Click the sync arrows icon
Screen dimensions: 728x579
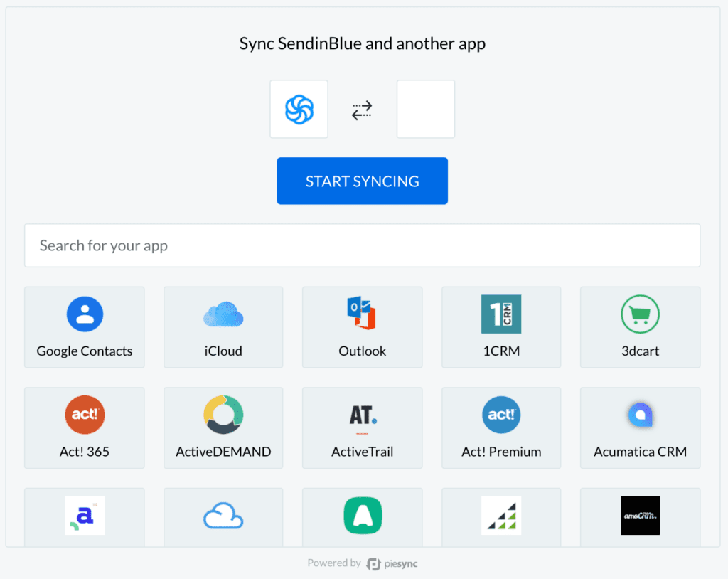[362, 110]
